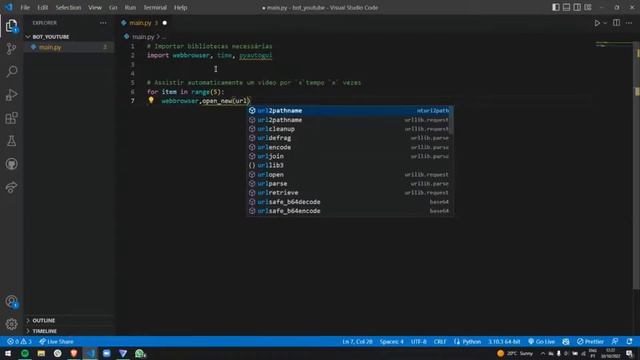Viewport: 640px width, 360px height.
Task: Run the Python file with play button
Action: pos(597,23)
